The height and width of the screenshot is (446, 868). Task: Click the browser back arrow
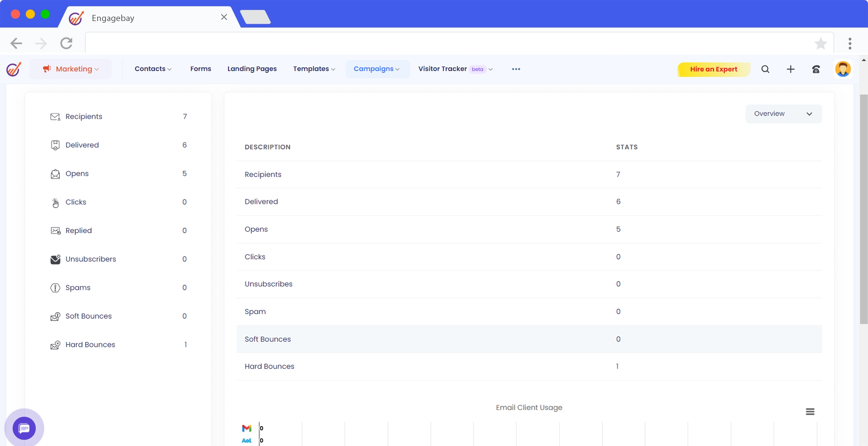pos(16,43)
